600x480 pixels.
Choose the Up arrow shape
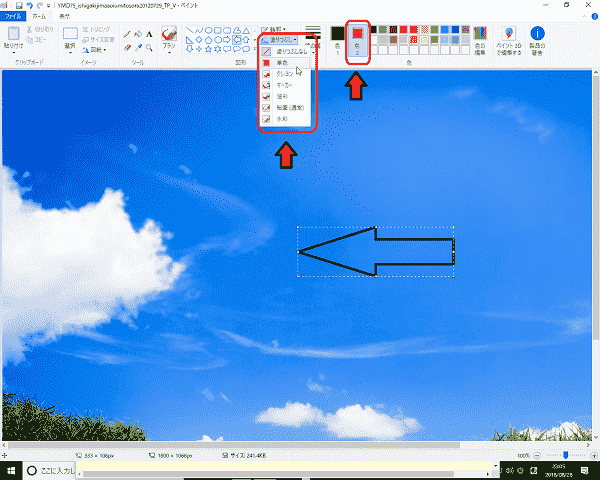(246, 40)
